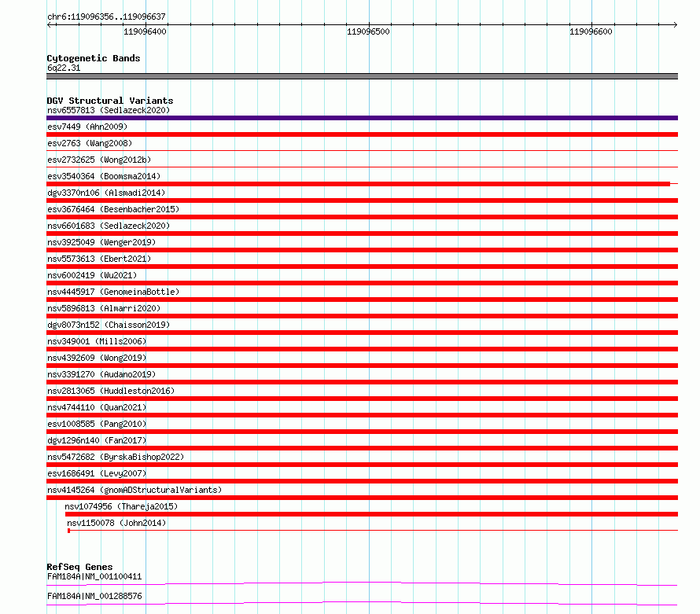Select variant nsv2813065 (Huddleston2016)
Screen dimensions: 700x614
[x=111, y=391]
